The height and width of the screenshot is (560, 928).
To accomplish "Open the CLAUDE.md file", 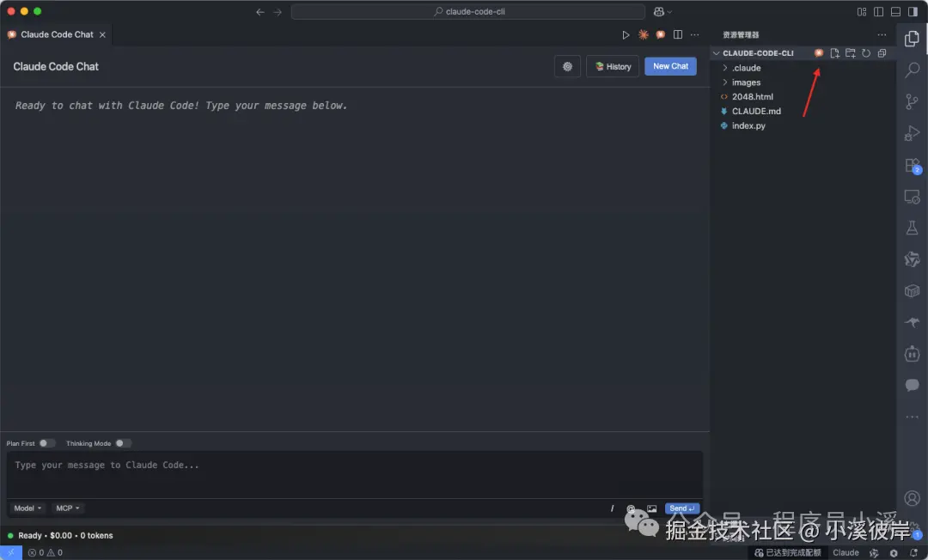I will pyautogui.click(x=756, y=111).
